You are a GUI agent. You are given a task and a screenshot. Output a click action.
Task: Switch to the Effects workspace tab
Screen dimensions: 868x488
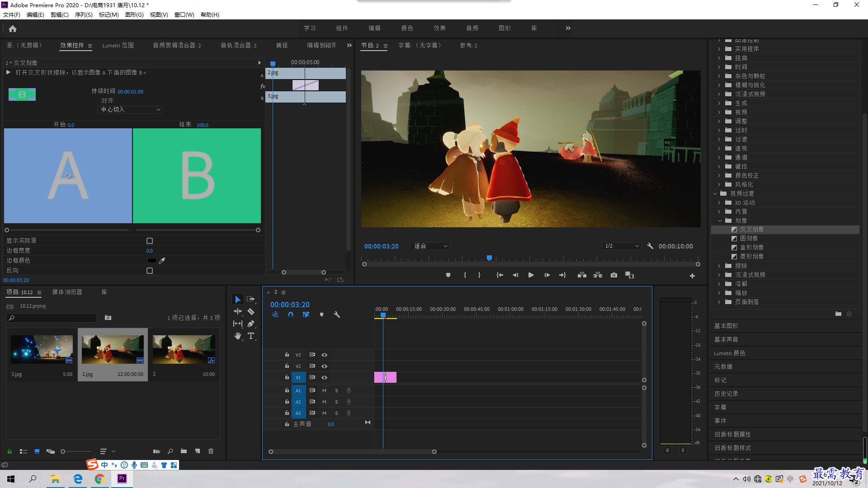click(x=439, y=28)
